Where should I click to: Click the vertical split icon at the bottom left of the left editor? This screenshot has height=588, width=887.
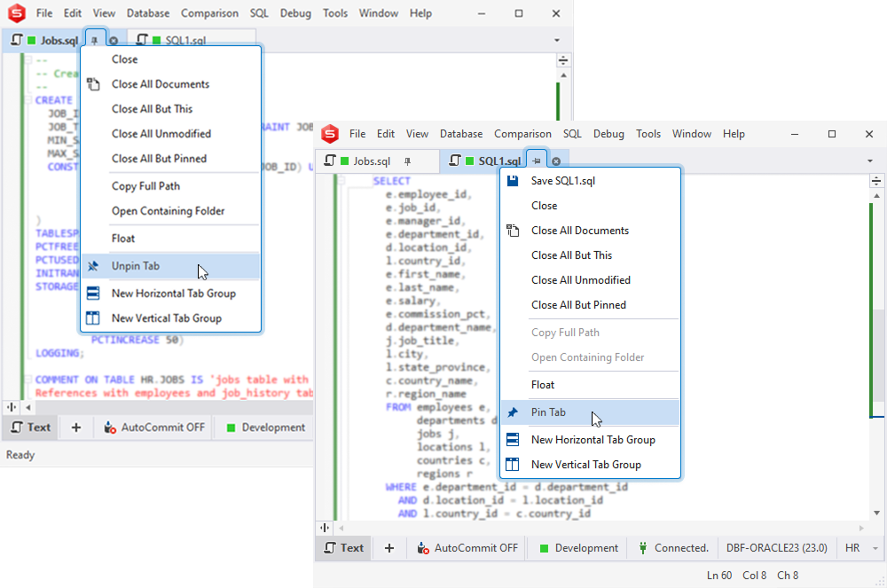pos(12,407)
